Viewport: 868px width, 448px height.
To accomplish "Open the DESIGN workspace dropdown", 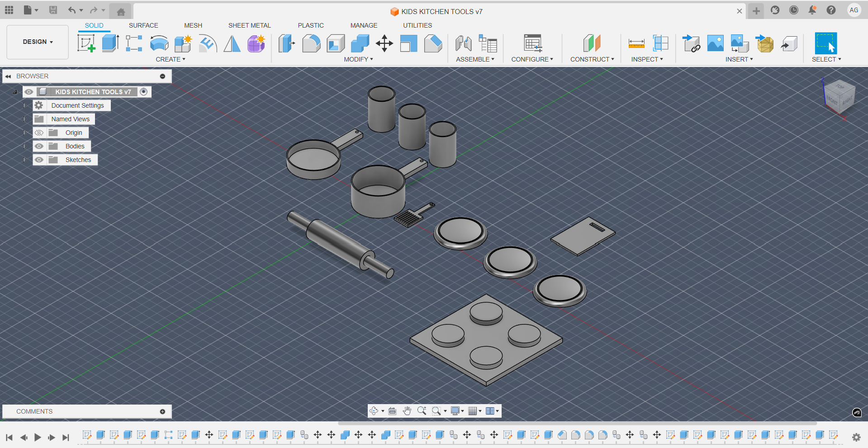I will pyautogui.click(x=38, y=42).
